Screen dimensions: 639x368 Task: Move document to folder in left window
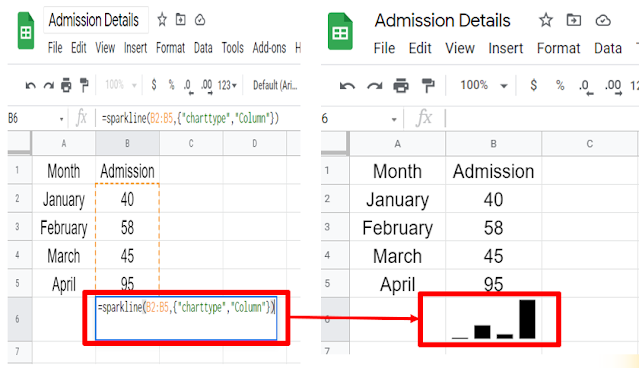pyautogui.click(x=181, y=20)
